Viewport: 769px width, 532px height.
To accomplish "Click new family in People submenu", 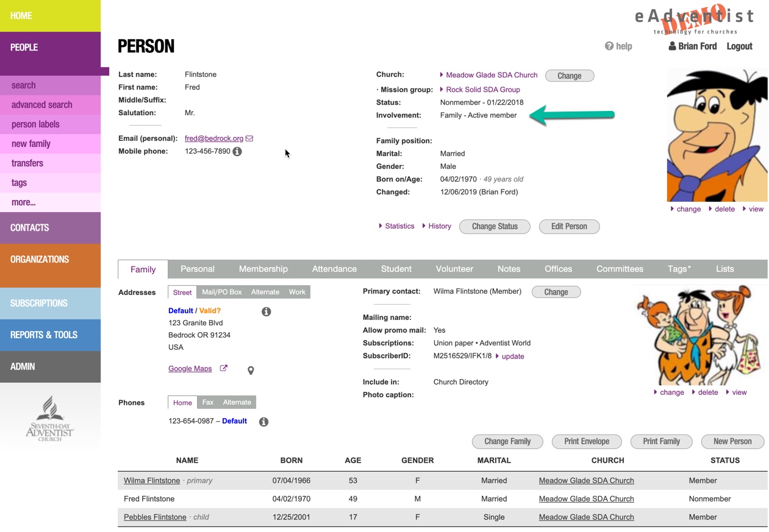I will 50,144.
